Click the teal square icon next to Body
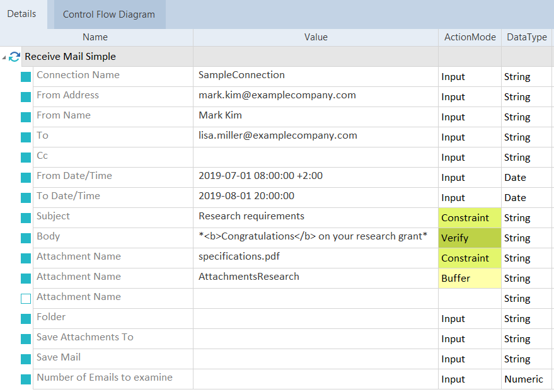Image resolution: width=554 pixels, height=392 pixels. (x=26, y=238)
